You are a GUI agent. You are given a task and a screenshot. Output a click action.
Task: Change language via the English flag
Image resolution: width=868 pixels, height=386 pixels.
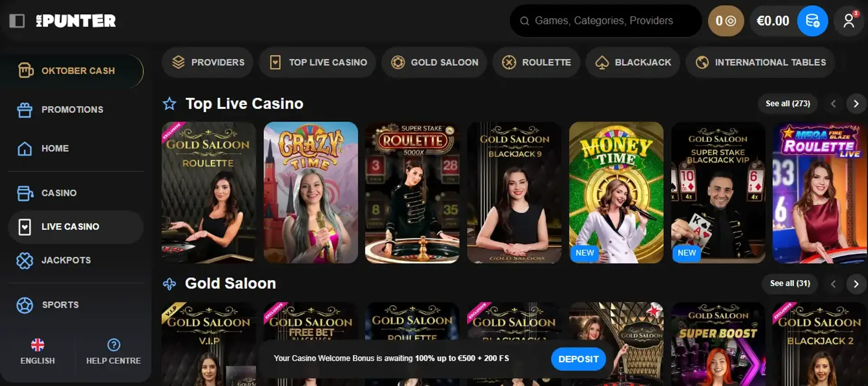38,345
